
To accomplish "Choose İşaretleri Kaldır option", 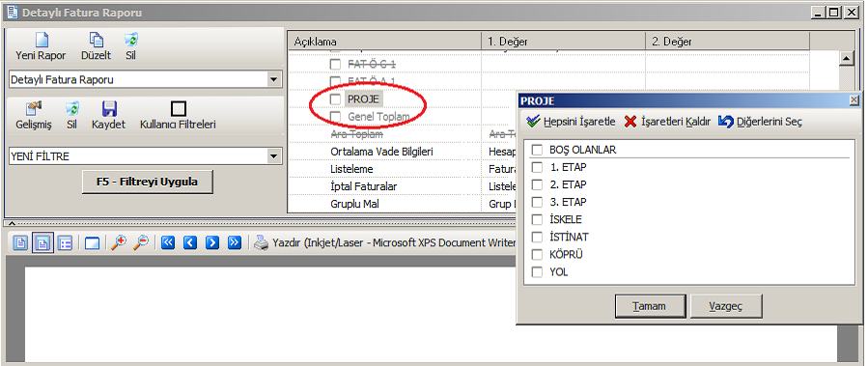I will coord(667,122).
